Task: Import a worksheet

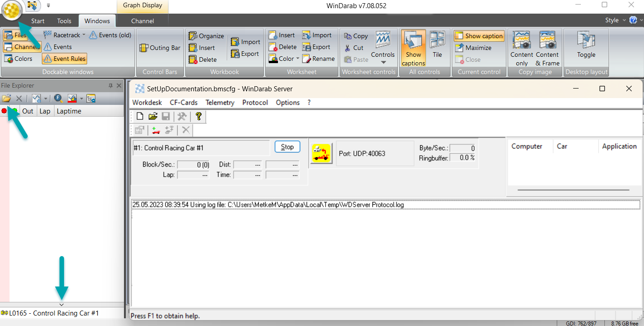Action: click(317, 35)
